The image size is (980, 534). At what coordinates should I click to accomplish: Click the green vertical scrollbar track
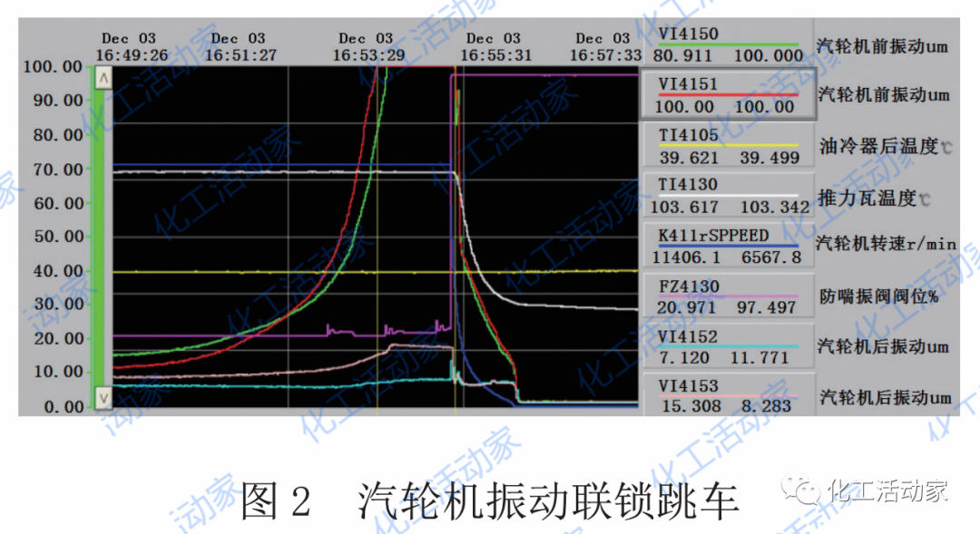pyautogui.click(x=99, y=238)
